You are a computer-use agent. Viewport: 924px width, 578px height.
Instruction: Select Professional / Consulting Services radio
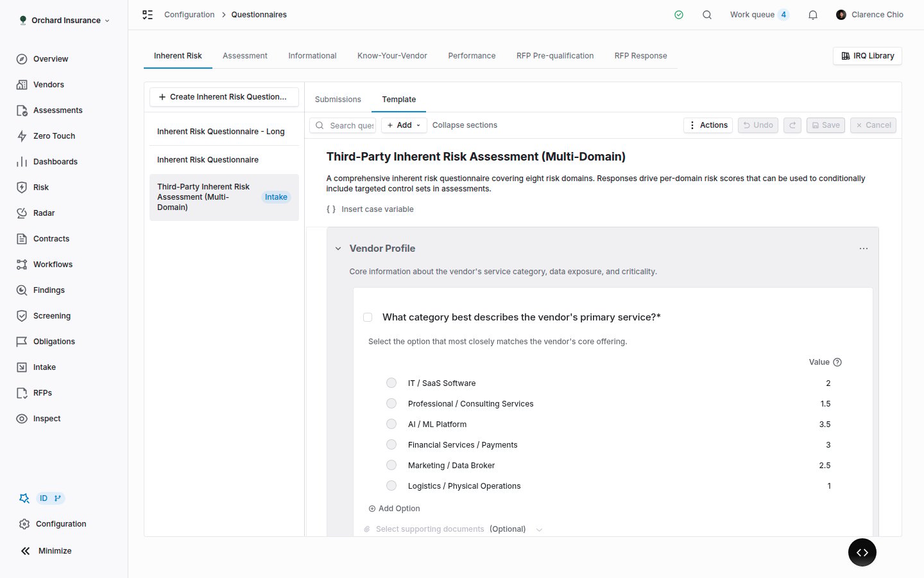[x=391, y=403]
